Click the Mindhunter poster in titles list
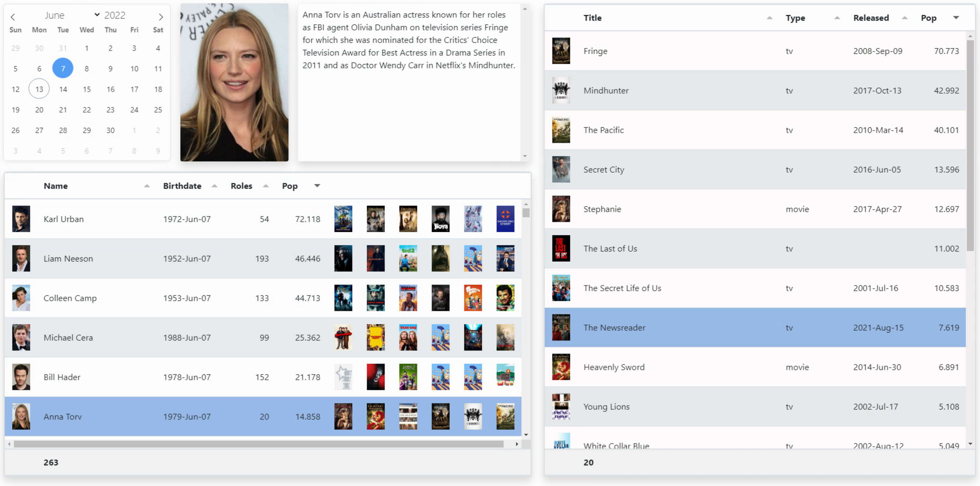This screenshot has height=486, width=980. 561,91
